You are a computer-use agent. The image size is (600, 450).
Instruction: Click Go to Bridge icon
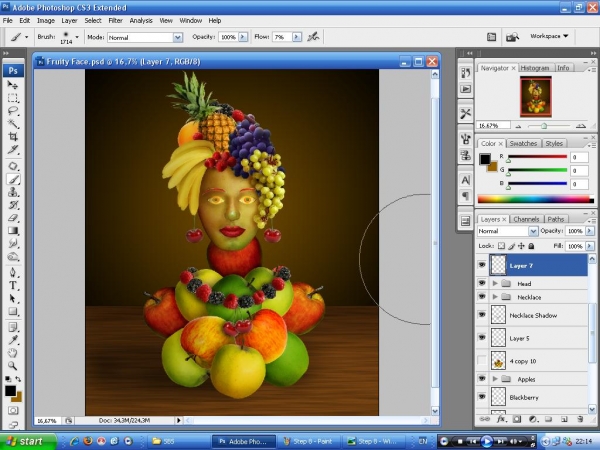pos(512,37)
